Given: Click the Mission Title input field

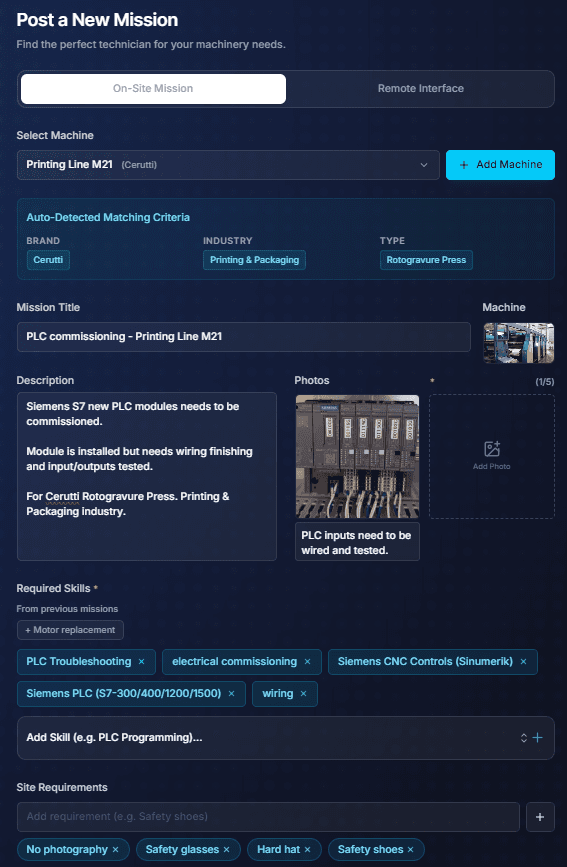Looking at the screenshot, I should coord(243,337).
